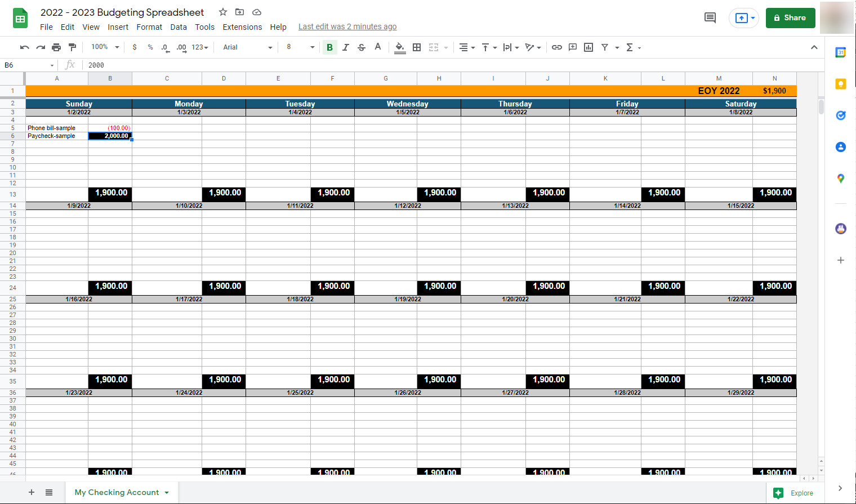Click the Undo arrow icon

point(24,47)
